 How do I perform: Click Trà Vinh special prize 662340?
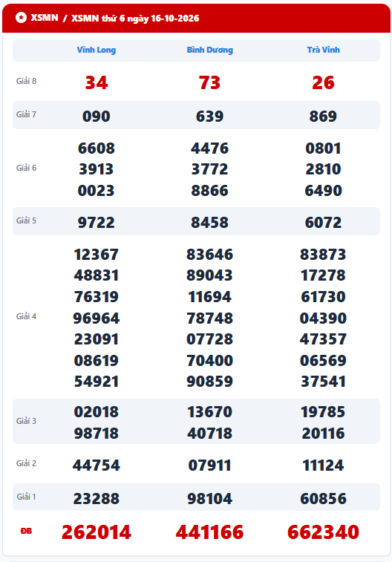(323, 532)
